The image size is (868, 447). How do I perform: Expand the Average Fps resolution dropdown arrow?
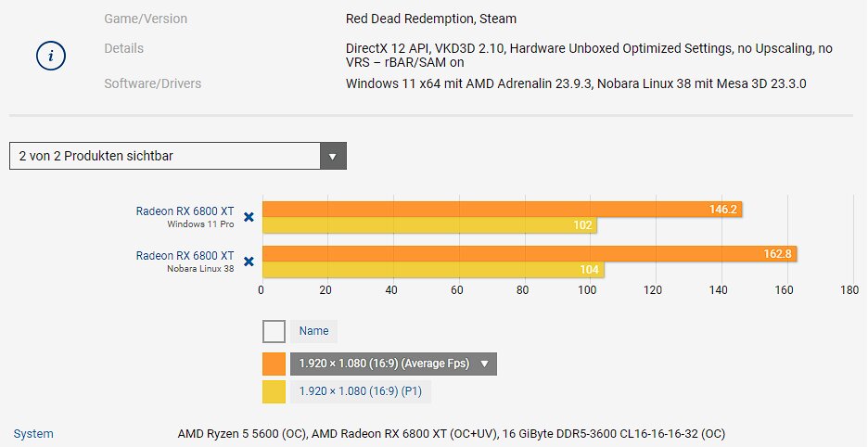click(485, 364)
